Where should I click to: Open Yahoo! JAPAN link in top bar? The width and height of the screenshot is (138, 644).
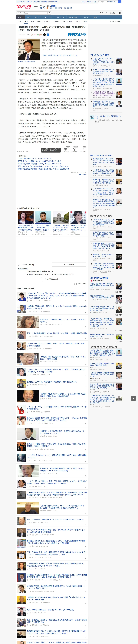pos(86,2)
